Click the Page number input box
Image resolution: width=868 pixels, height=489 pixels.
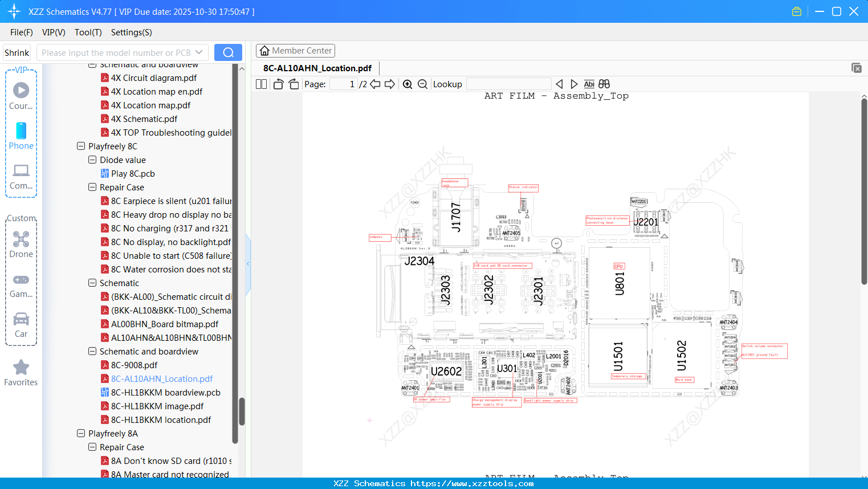pyautogui.click(x=343, y=84)
